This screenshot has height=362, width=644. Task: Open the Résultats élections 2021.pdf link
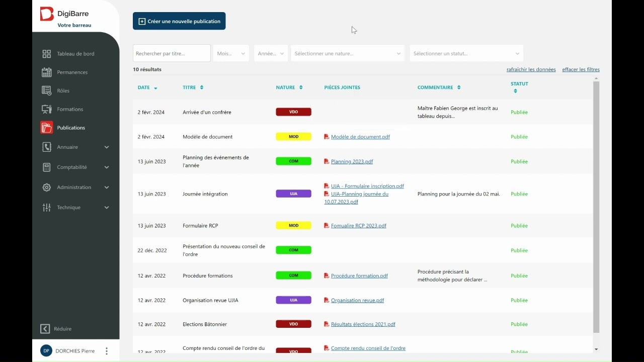click(363, 324)
